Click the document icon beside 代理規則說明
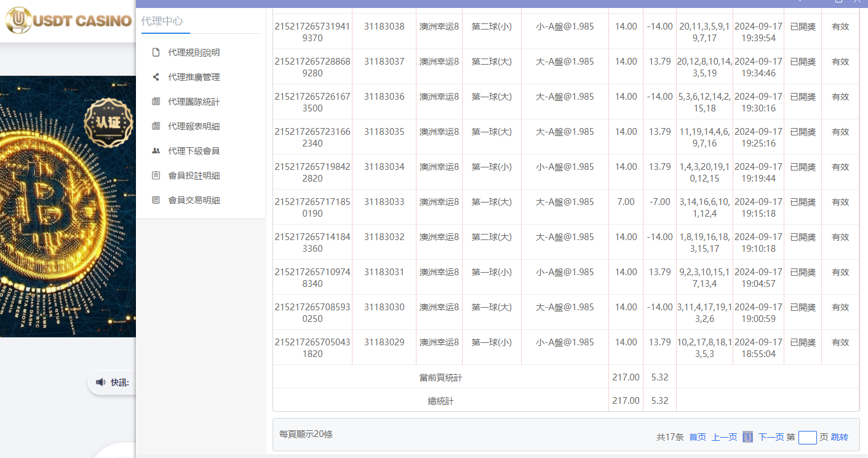 [x=156, y=52]
